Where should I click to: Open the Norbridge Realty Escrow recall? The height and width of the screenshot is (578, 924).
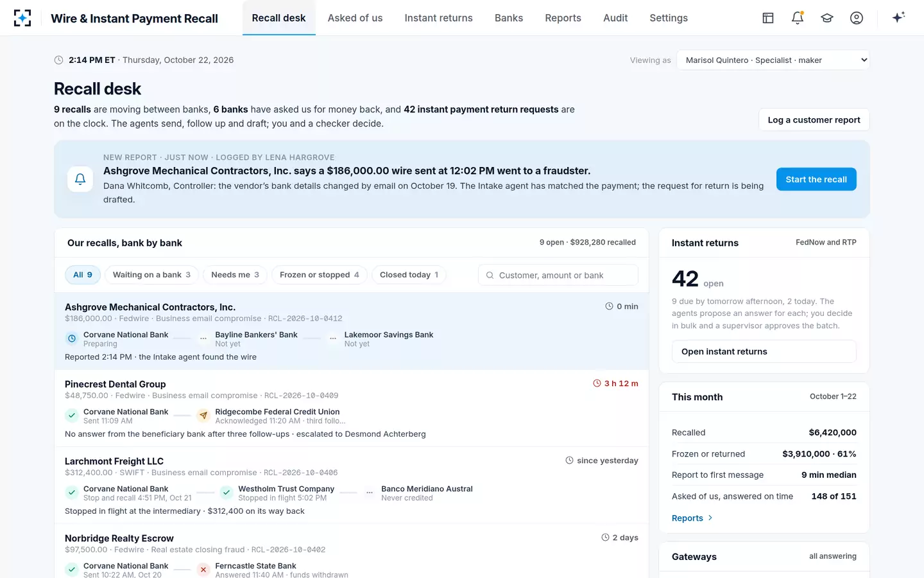(352, 551)
